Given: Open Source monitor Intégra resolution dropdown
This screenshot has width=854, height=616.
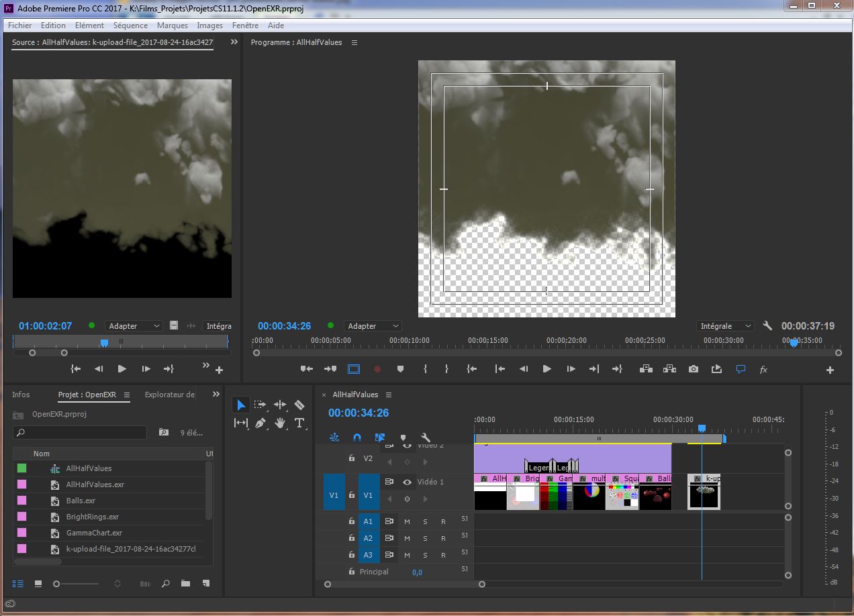Looking at the screenshot, I should [217, 325].
